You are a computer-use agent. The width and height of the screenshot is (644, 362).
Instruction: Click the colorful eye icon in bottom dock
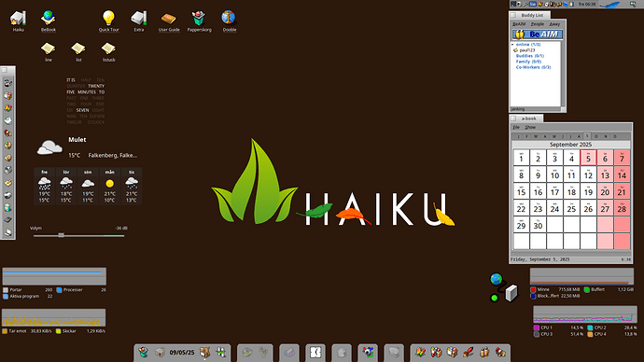click(x=368, y=352)
